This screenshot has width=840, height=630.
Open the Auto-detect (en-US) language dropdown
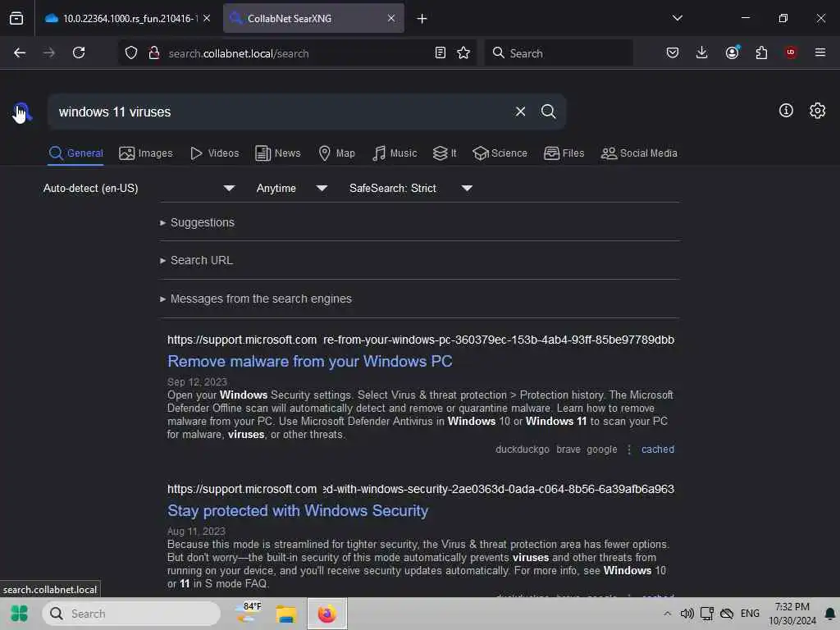pos(139,188)
